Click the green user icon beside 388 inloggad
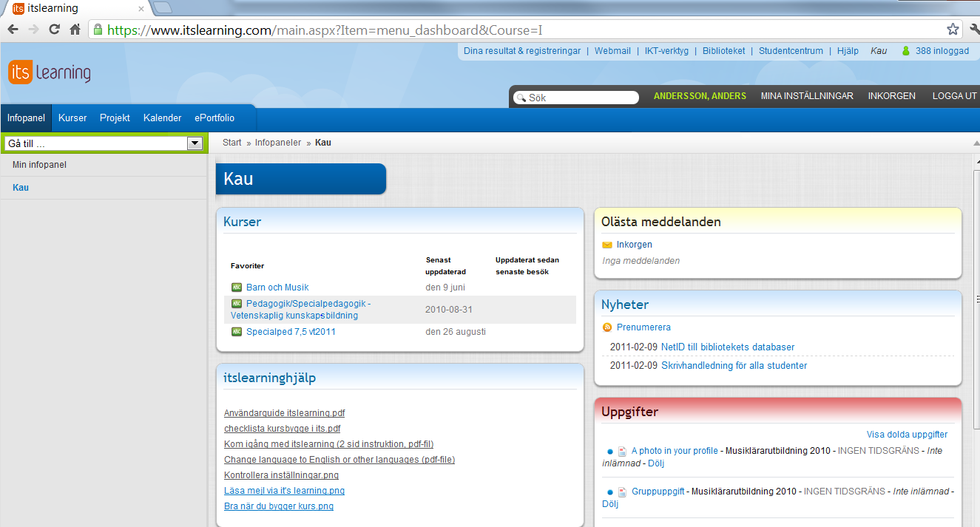980x527 pixels. pos(905,51)
